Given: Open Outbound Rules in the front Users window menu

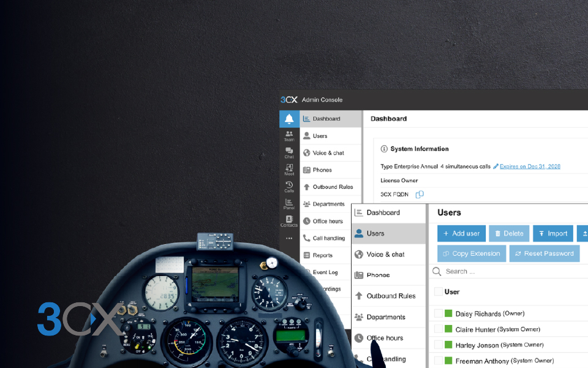Looking at the screenshot, I should 389,296.
